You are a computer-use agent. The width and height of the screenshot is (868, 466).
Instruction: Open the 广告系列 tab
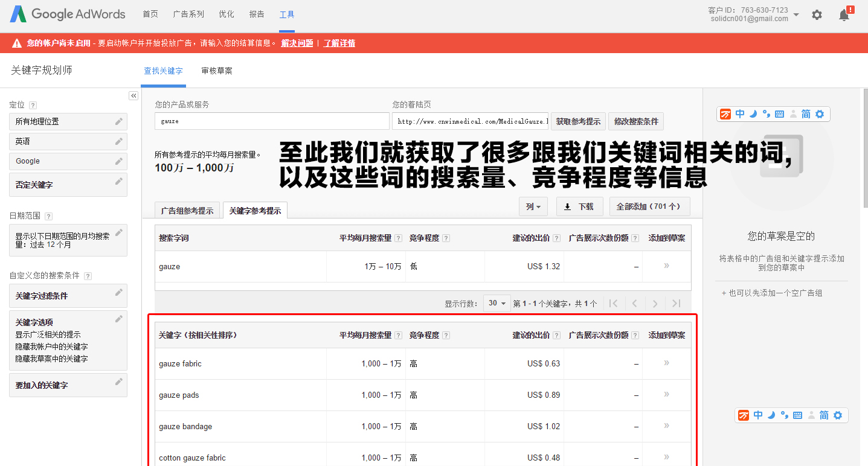[x=188, y=14]
